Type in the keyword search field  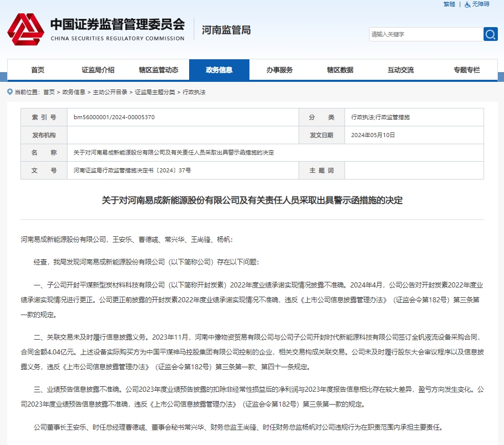point(425,34)
